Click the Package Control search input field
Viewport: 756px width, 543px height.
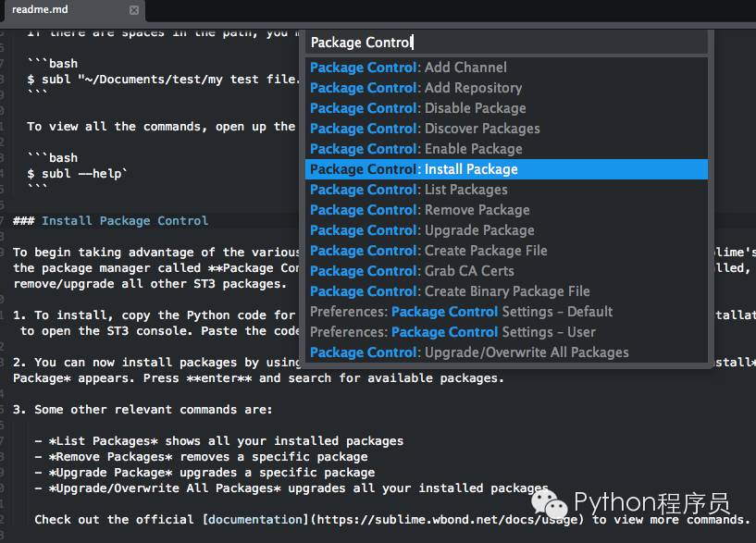[x=506, y=43]
